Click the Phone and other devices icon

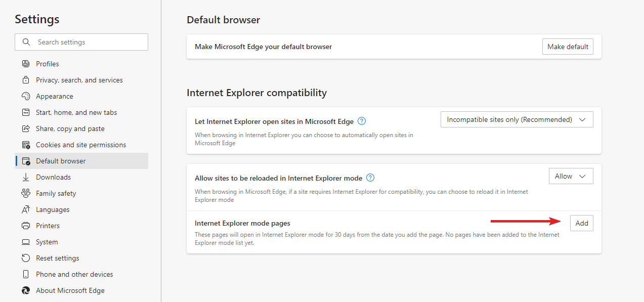click(x=26, y=274)
